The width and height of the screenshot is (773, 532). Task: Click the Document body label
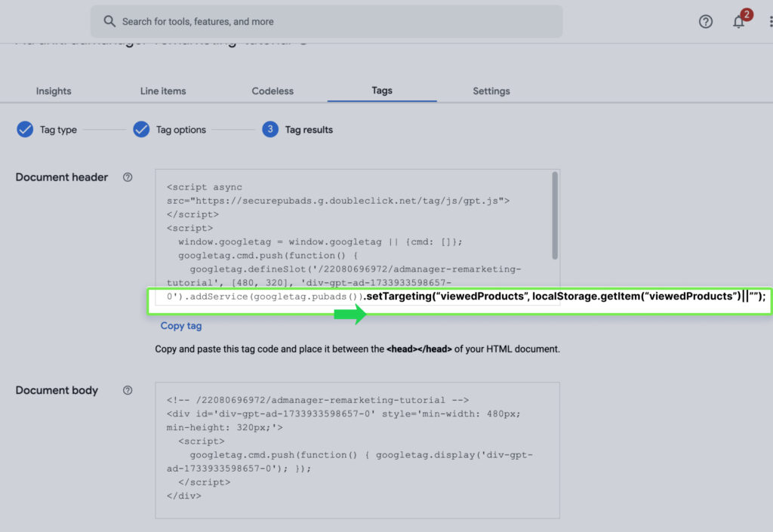click(57, 390)
